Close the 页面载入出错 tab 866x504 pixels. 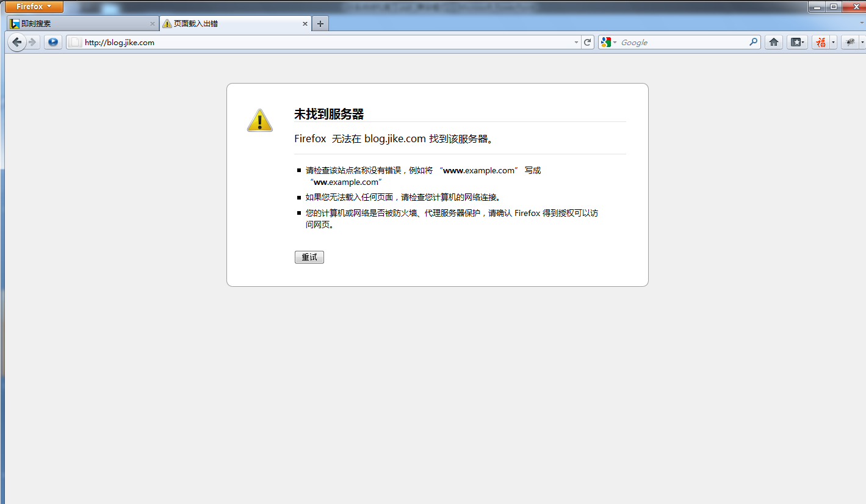pyautogui.click(x=306, y=24)
